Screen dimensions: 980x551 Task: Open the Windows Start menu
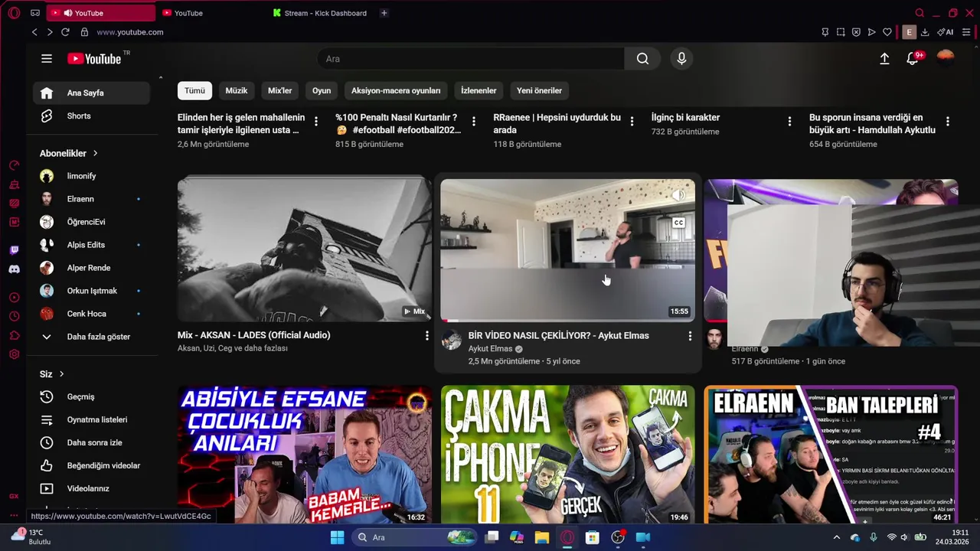[337, 537]
